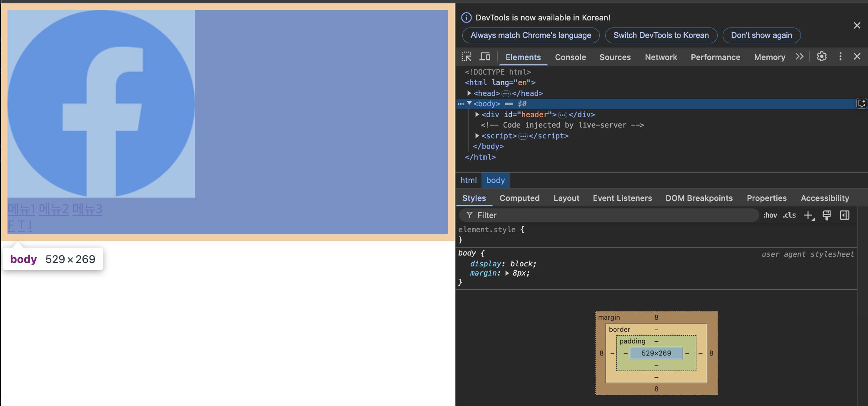Screen dimensions: 868x406
Task: Open the Accessibility pane tab
Action: pyautogui.click(x=825, y=198)
